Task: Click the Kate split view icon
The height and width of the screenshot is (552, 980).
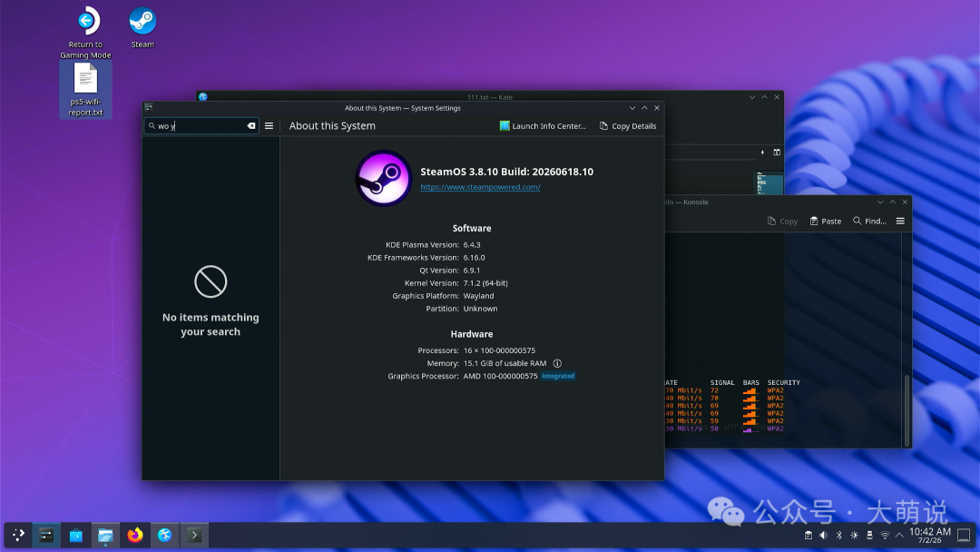Action: pos(777,152)
